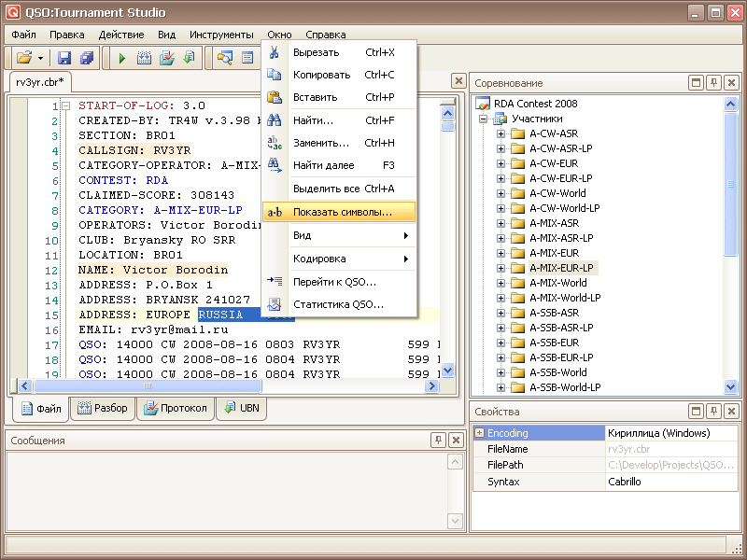Expand the A-CW-ASR folder node
The height and width of the screenshot is (560, 747).
tap(500, 133)
